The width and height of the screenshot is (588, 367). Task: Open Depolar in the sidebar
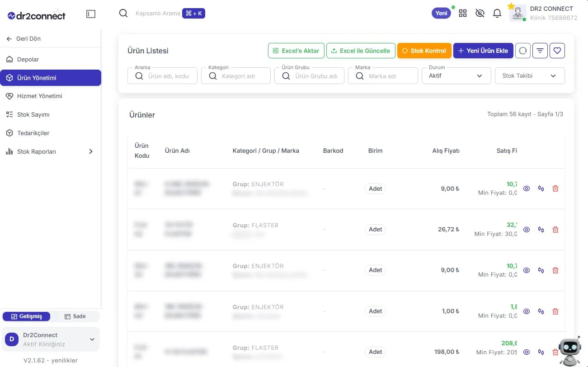(x=51, y=59)
